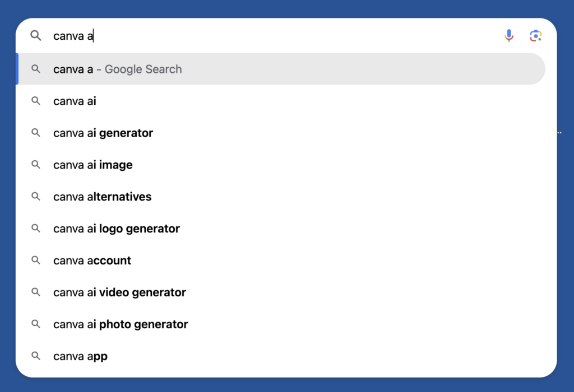574x392 pixels.
Task: Click the search icon beside 'canva account'
Action: [x=35, y=260]
